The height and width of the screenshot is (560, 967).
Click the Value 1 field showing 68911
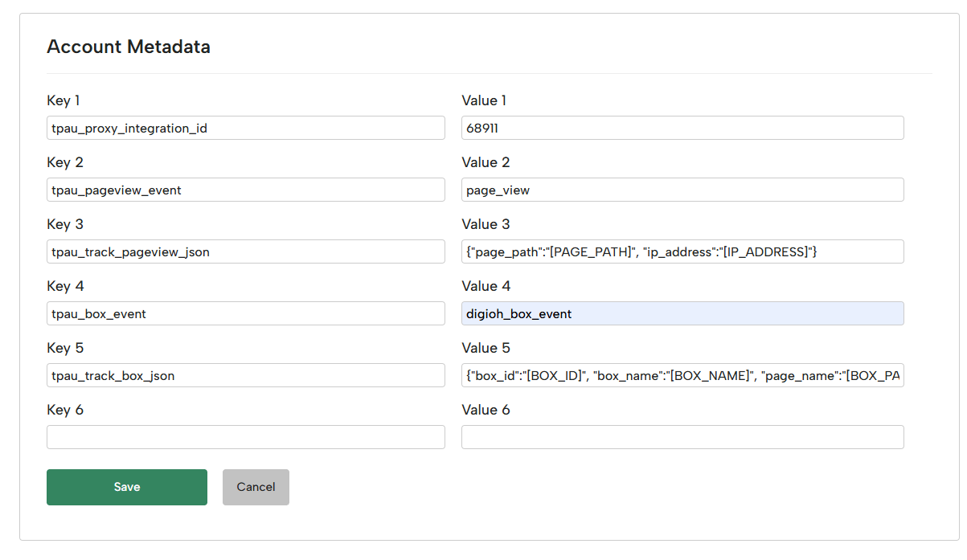682,128
